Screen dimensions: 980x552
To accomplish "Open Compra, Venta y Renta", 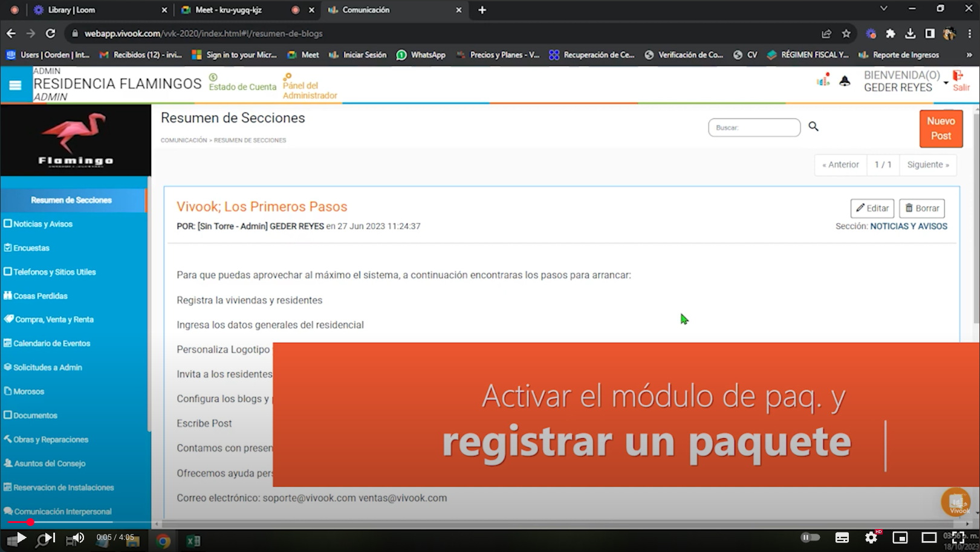I will (x=53, y=319).
